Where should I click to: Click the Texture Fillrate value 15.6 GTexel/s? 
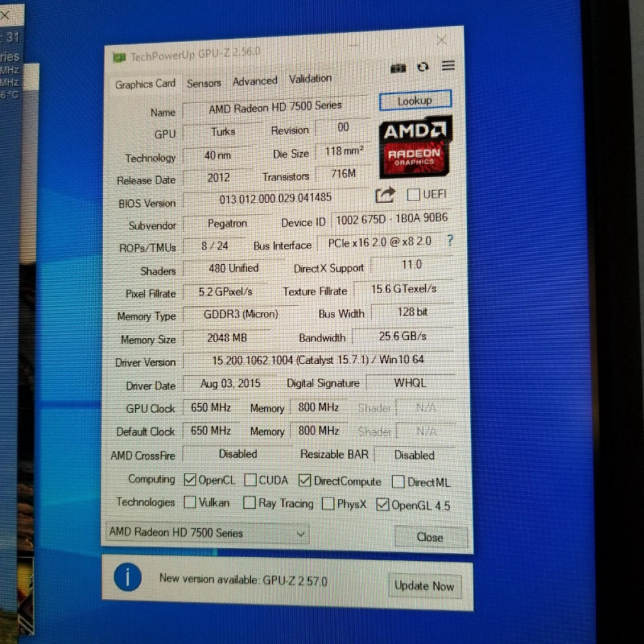(403, 289)
